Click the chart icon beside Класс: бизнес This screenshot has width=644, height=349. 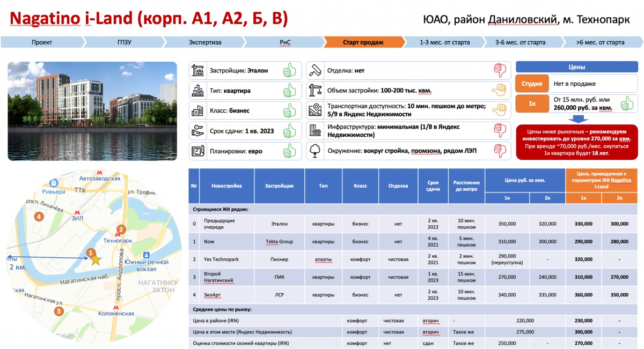(198, 110)
